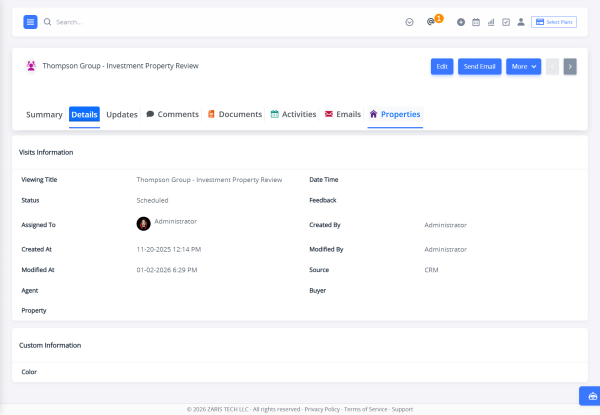The width and height of the screenshot is (600, 415).
Task: Open the Emails tab
Action: point(343,114)
